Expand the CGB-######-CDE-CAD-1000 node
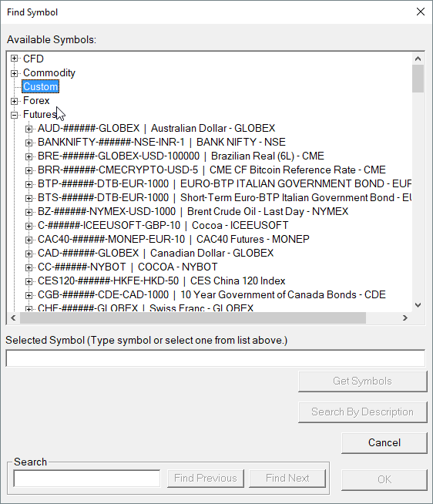The image size is (433, 504). [x=29, y=295]
